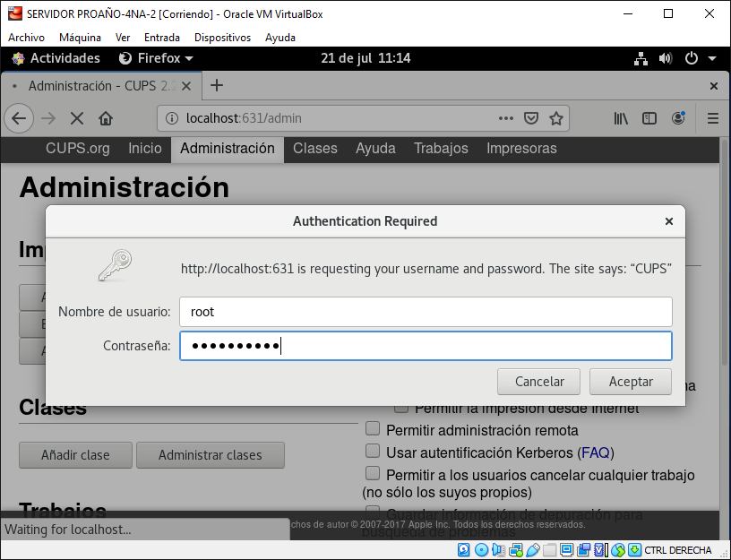Click the Firefox forward arrow
Screen dimensions: 731x560
48,118
